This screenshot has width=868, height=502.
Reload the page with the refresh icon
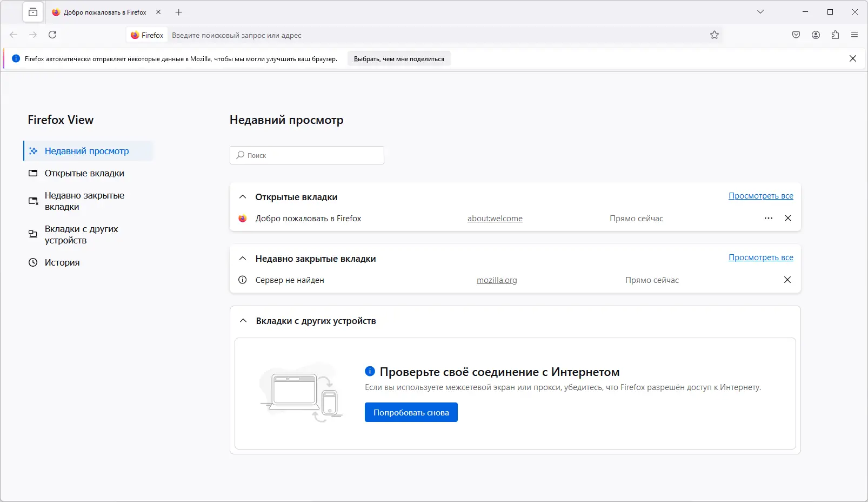click(x=52, y=34)
